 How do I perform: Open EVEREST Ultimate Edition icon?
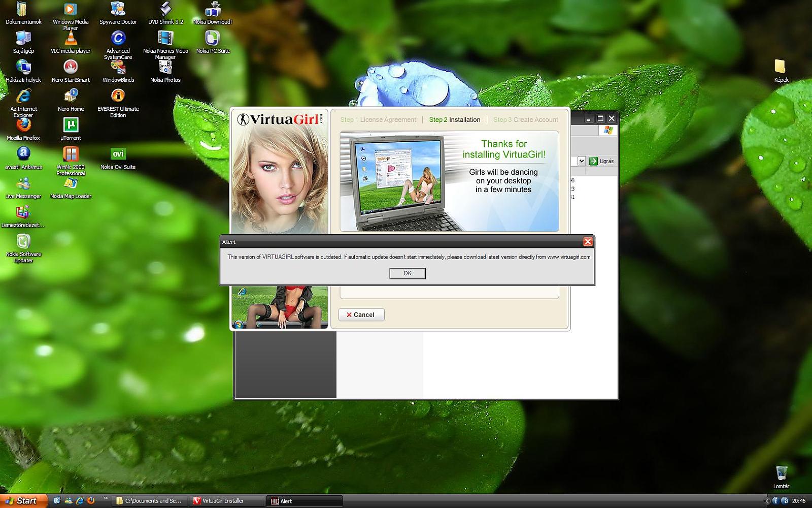point(118,103)
